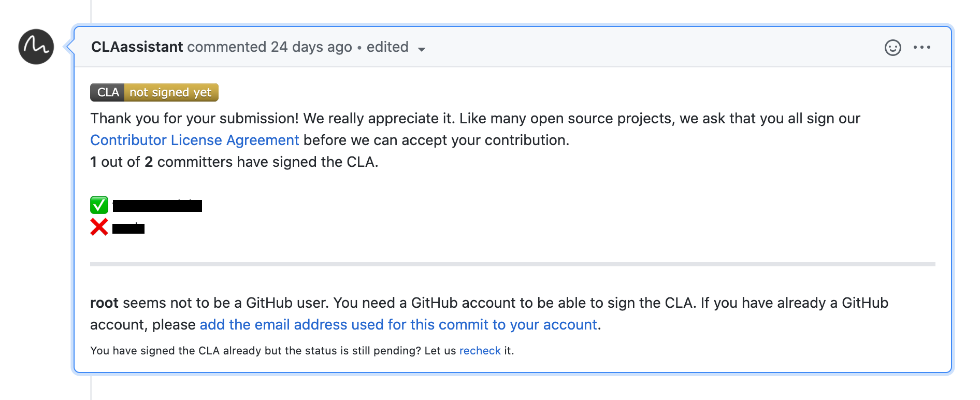Open the "add the email address" link
The height and width of the screenshot is (400, 980).
tap(398, 325)
